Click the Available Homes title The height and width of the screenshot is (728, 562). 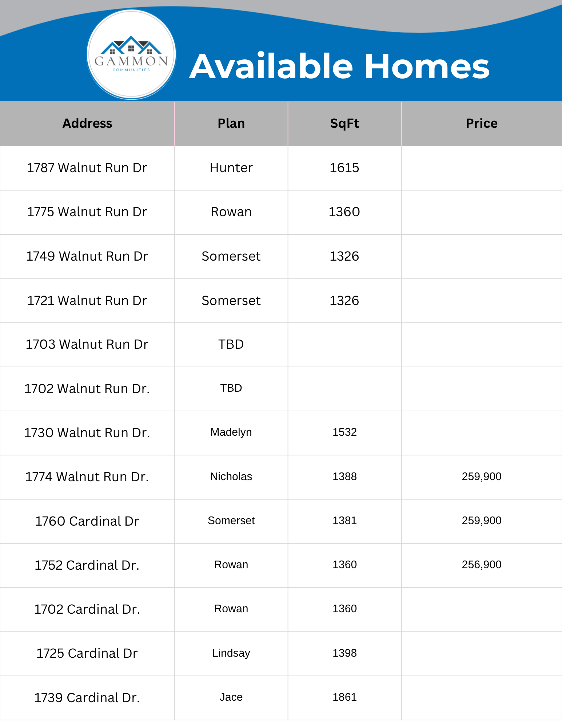coord(339,67)
